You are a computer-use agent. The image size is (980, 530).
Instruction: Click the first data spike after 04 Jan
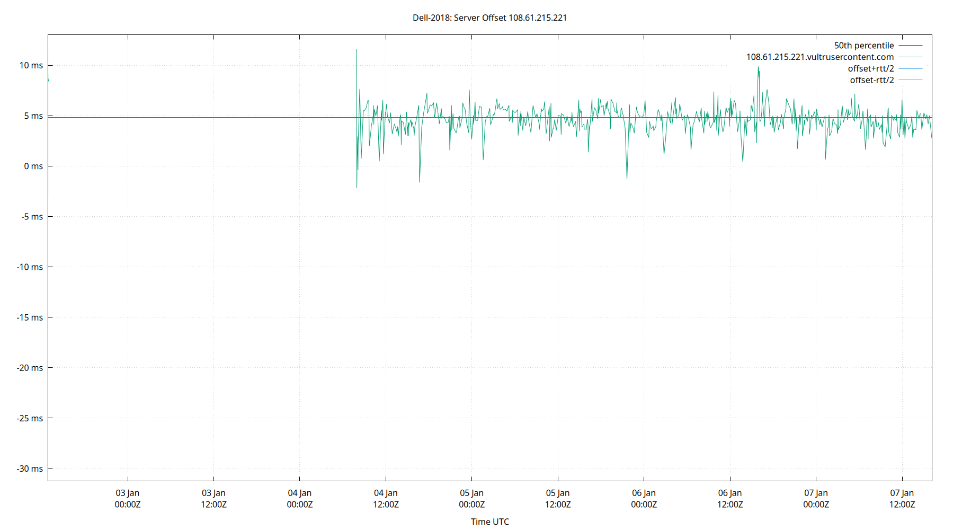[356, 49]
